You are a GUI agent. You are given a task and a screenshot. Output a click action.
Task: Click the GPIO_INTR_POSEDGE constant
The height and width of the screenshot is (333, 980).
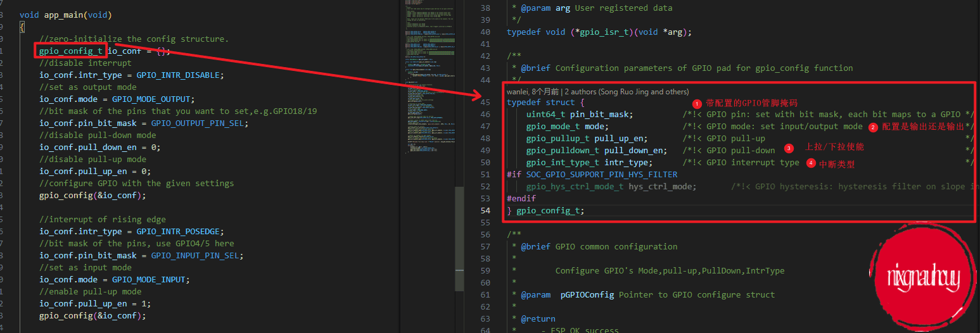pos(180,232)
